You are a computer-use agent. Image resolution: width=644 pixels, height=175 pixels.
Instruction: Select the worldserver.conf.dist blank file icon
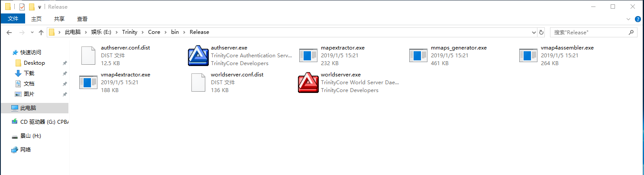(x=198, y=83)
